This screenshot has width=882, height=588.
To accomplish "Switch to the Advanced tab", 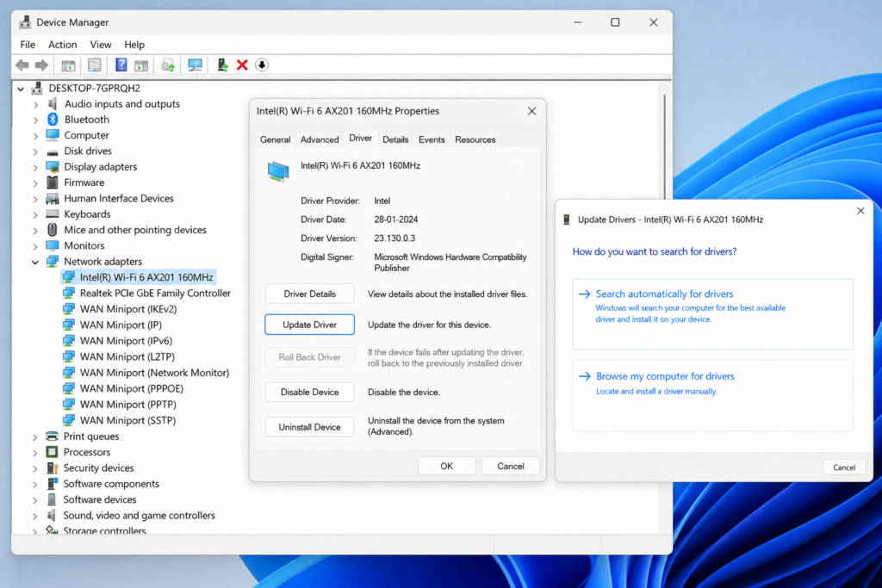I will 320,139.
